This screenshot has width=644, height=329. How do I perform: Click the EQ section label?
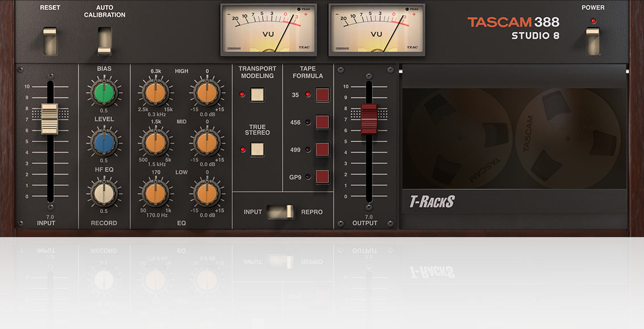click(181, 223)
